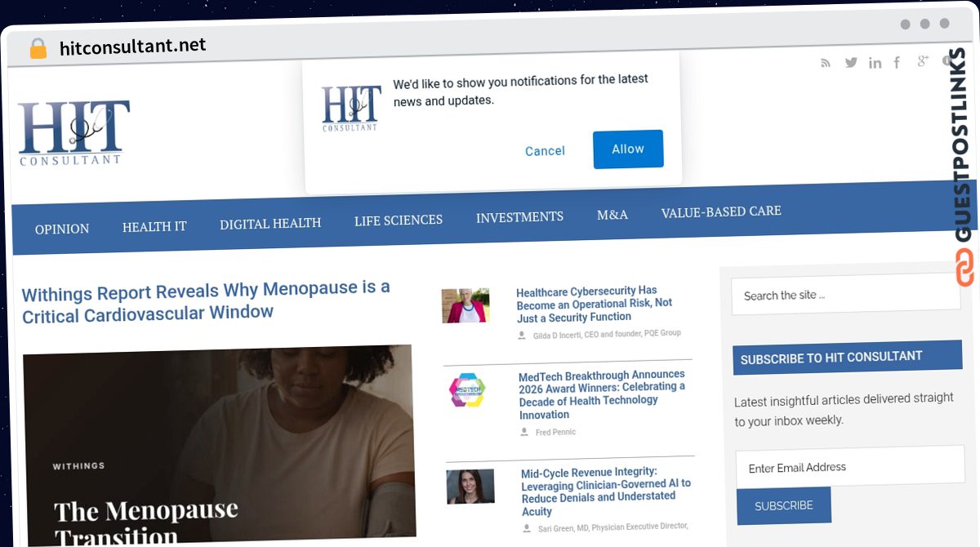Click the notification prompt message text
Image resolution: width=980 pixels, height=547 pixels.
pyautogui.click(x=521, y=90)
